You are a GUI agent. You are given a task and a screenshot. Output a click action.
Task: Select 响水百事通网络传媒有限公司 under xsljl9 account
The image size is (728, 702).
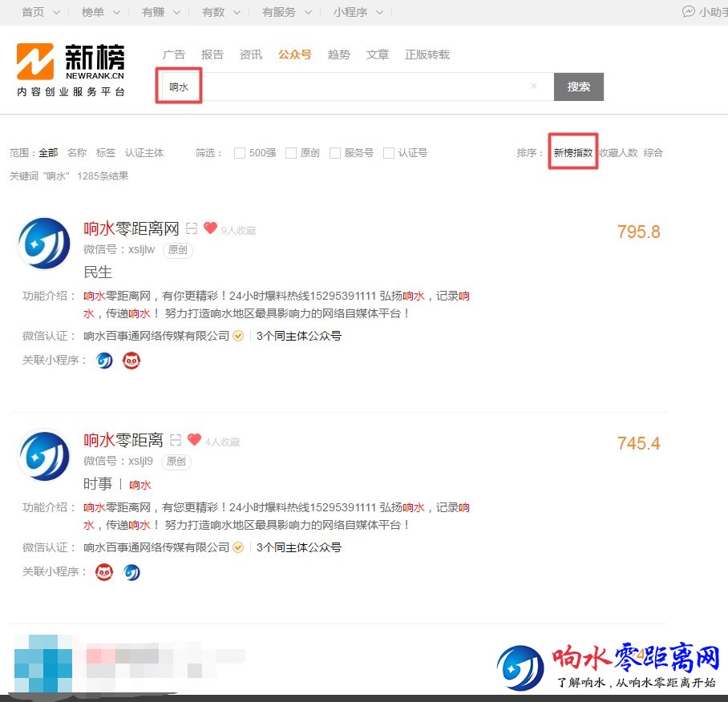pos(156,547)
